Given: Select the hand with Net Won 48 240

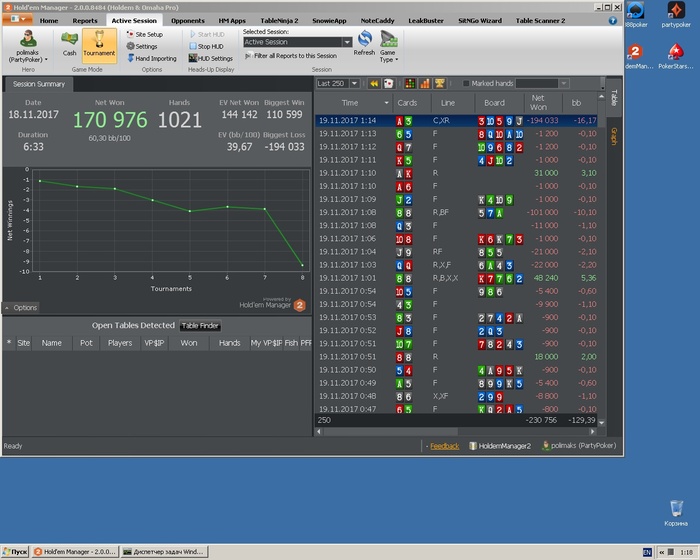Looking at the screenshot, I should pyautogui.click(x=456, y=278).
